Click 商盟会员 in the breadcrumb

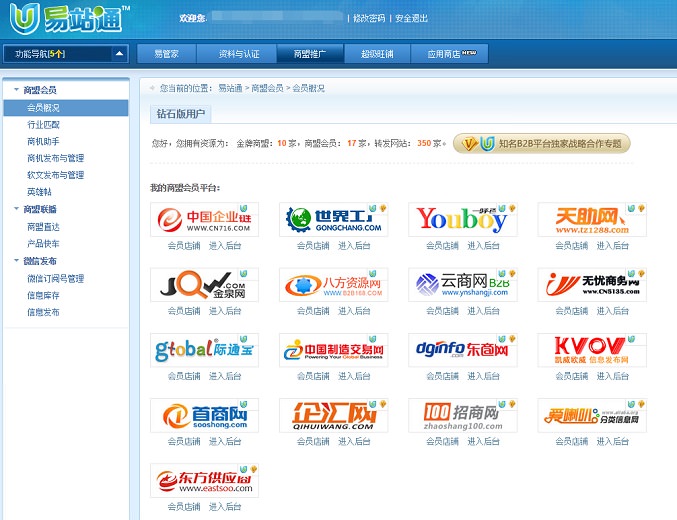[267, 88]
